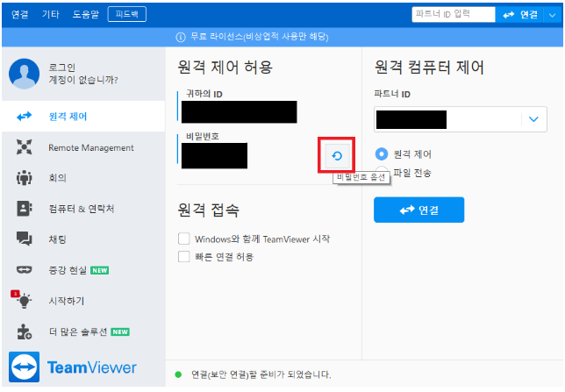Click the 채팅 speech bubbles icon

[25, 239]
